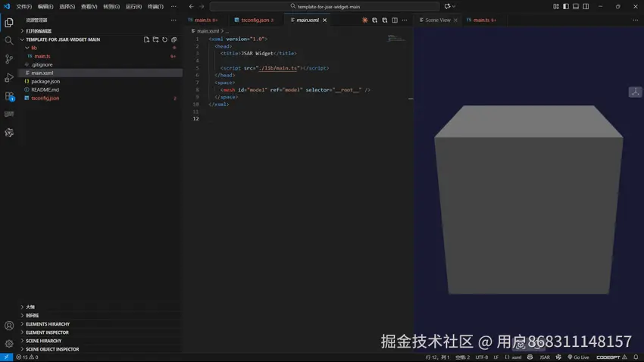Open the View (V) menu
This screenshot has width=644, height=362.
[x=89, y=7]
